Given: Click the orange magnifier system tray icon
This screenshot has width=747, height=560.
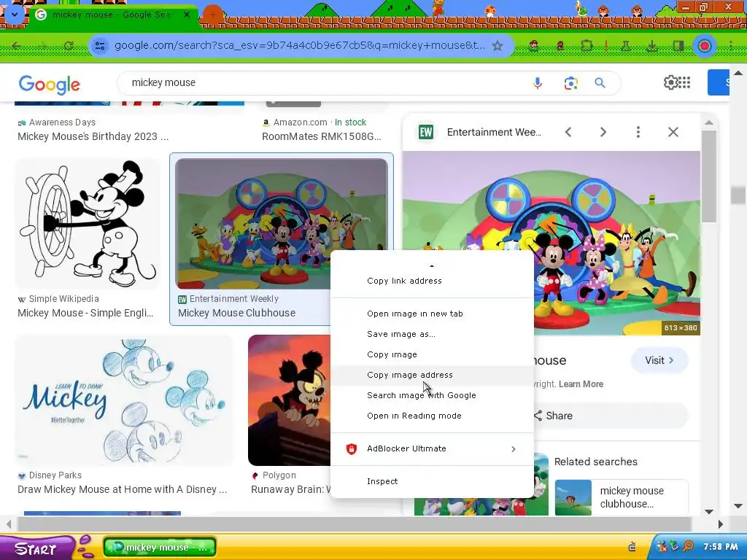Looking at the screenshot, I should [x=688, y=546].
